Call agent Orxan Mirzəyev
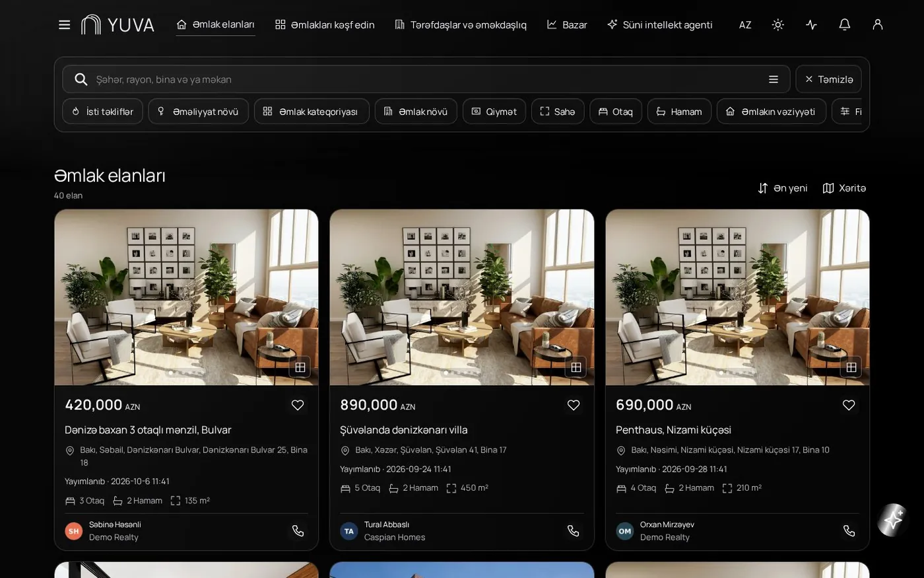Viewport: 924px width, 578px height. [849, 530]
